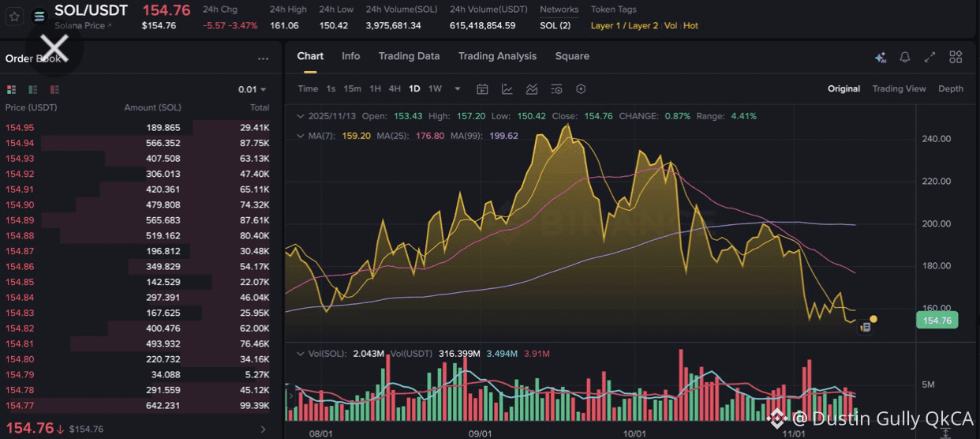This screenshot has height=439, width=980.
Task: Expand the last price 154.76 arrow
Action: (264, 429)
